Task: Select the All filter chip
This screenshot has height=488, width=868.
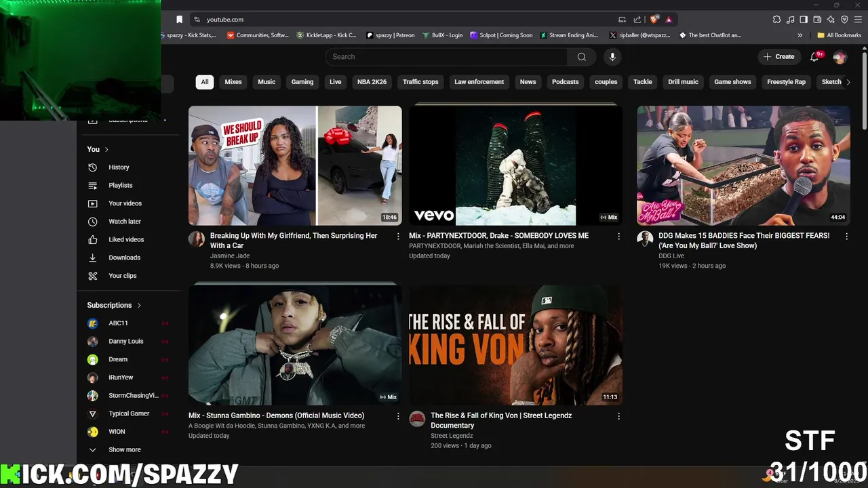Action: click(205, 82)
